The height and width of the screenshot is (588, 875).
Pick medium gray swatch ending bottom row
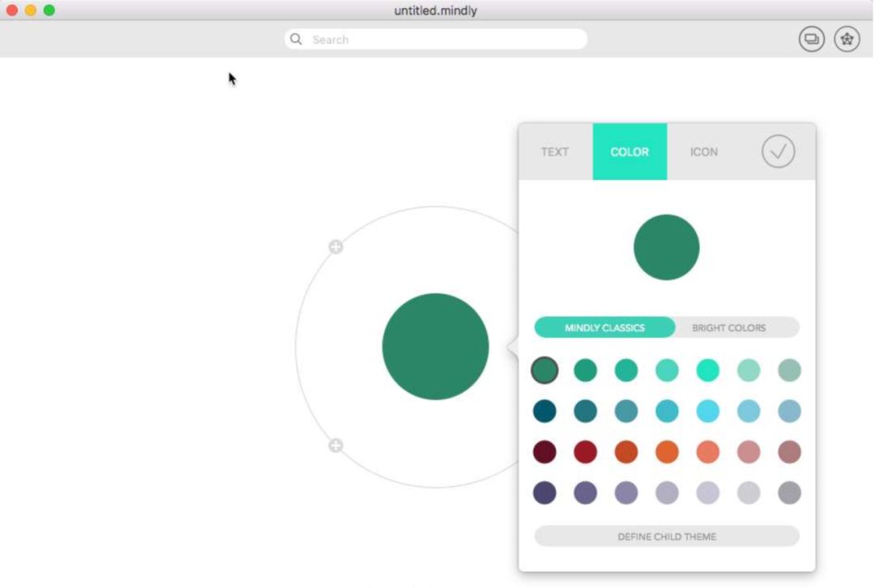pos(789,492)
